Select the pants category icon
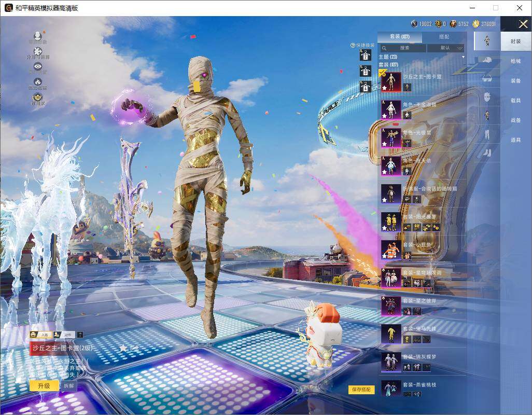 point(487,134)
